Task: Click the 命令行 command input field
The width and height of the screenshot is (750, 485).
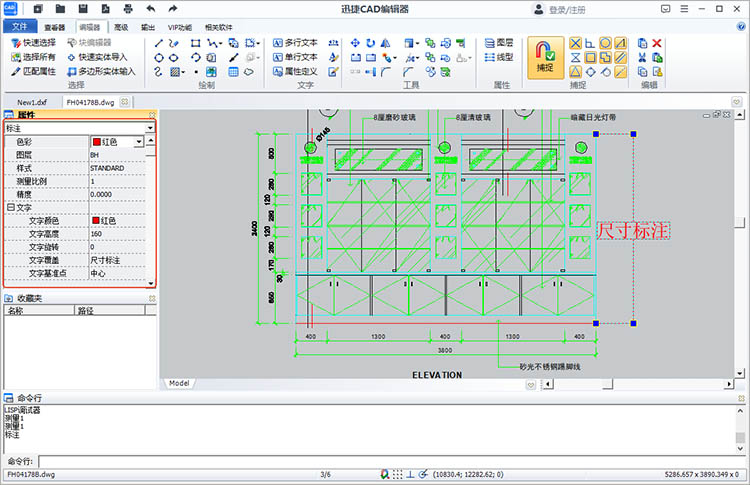Action: point(393,462)
